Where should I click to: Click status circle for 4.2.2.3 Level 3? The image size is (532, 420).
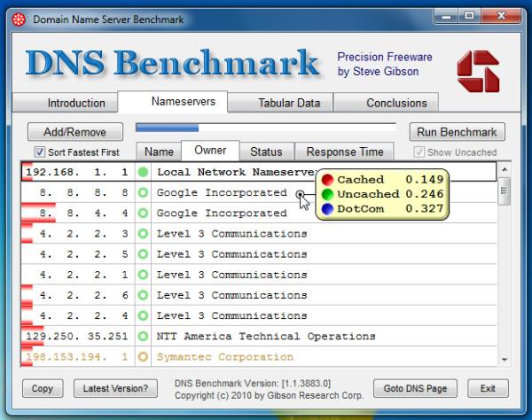tap(143, 234)
